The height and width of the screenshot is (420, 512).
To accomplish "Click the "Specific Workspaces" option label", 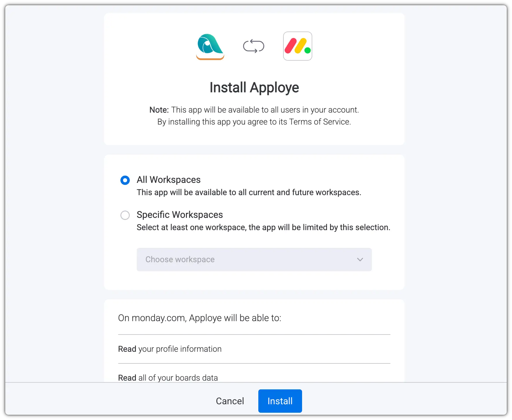I will [180, 215].
